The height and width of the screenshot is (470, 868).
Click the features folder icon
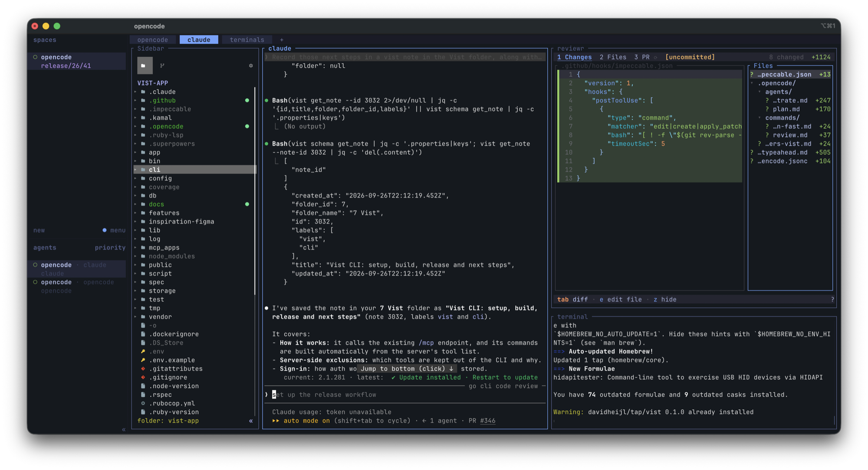pyautogui.click(x=143, y=213)
